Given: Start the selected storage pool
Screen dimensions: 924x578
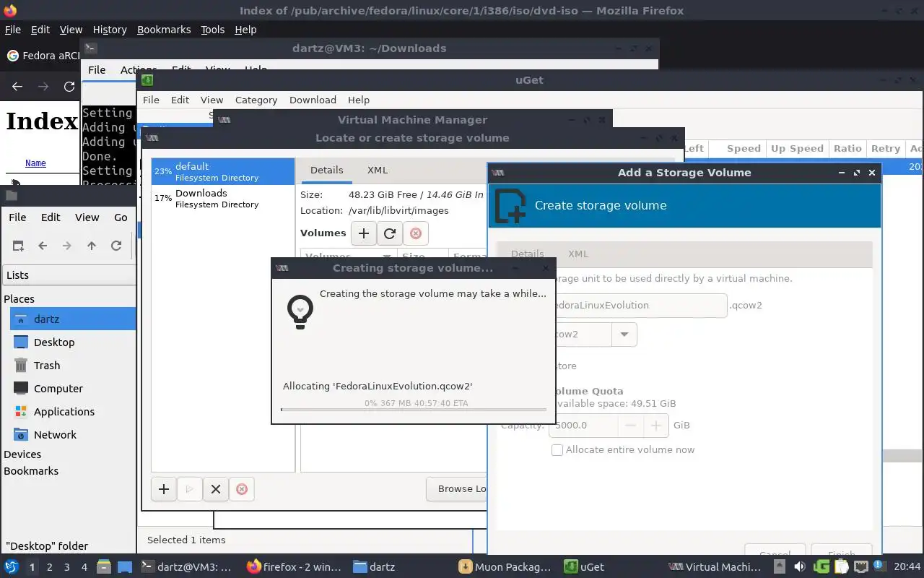Looking at the screenshot, I should click(x=190, y=489).
